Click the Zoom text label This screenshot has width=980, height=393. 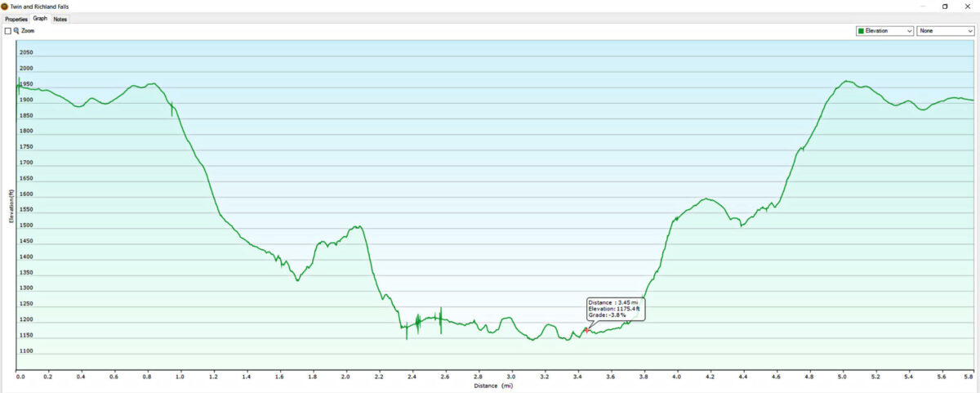(28, 30)
